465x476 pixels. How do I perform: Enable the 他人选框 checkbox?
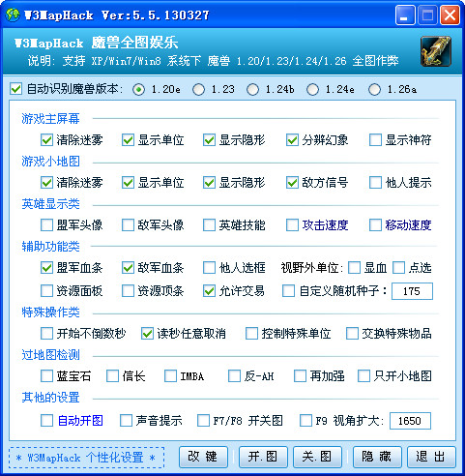(x=209, y=268)
